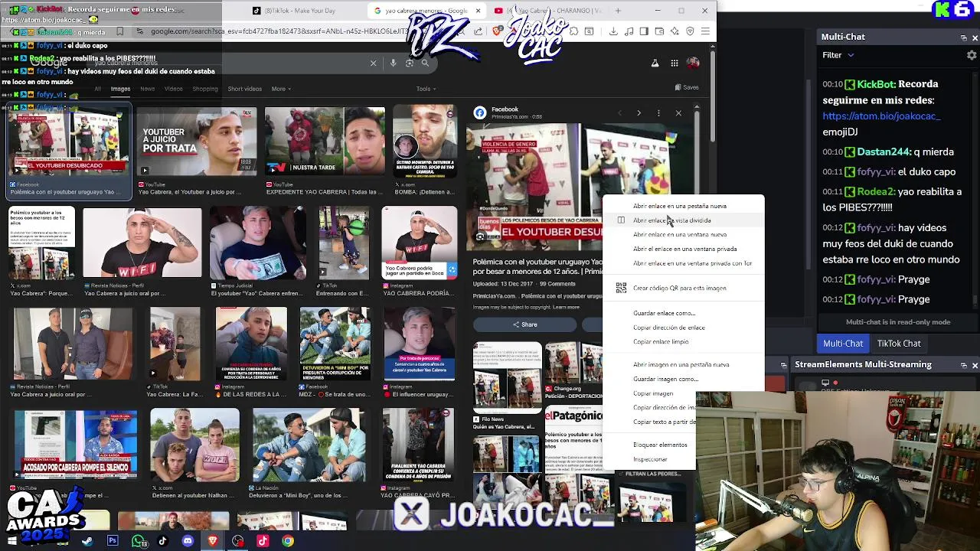Expand the More search categories dropdown
The width and height of the screenshot is (980, 551).
point(281,89)
